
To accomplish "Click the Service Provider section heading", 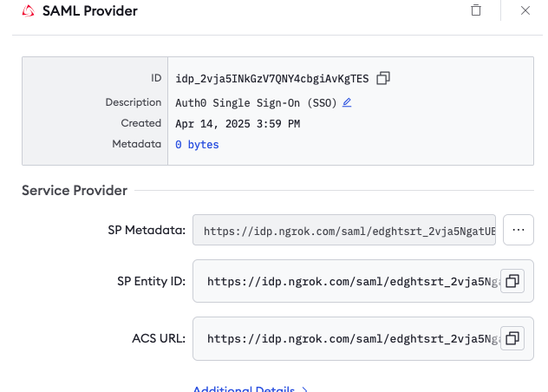I will click(x=75, y=190).
